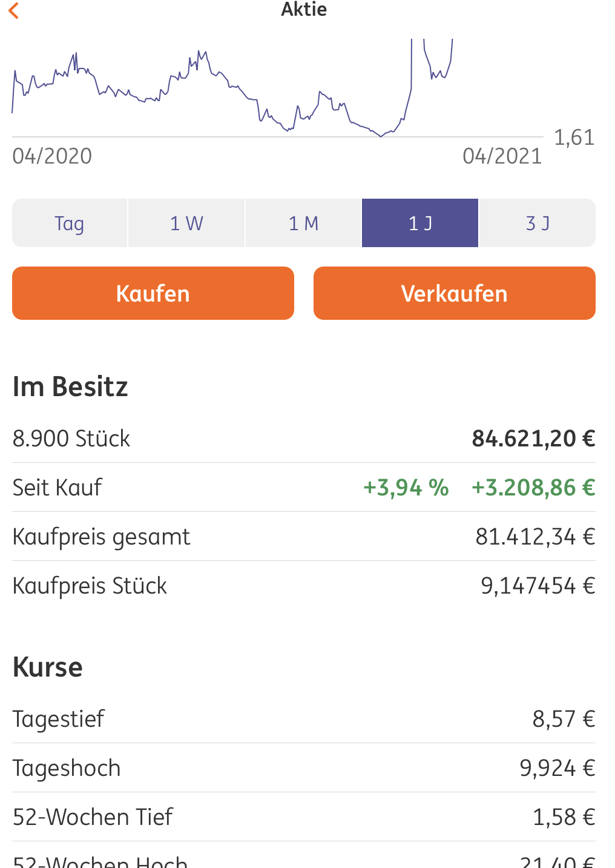Switch chart to Tag range
The width and height of the screenshot is (615, 868).
coord(70,224)
